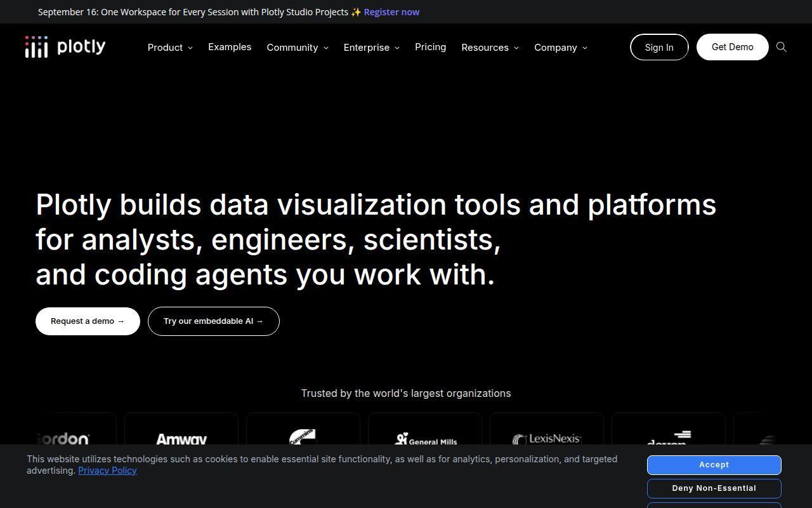Expand the Enterprise dropdown menu
The image size is (812, 508).
point(372,48)
